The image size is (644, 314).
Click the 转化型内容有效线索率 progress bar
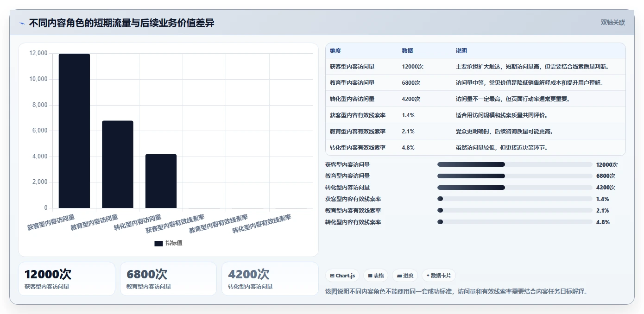click(515, 222)
